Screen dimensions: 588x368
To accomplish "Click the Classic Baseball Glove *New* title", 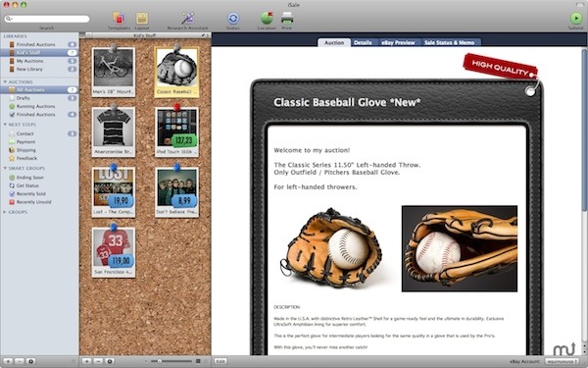I will tap(347, 102).
